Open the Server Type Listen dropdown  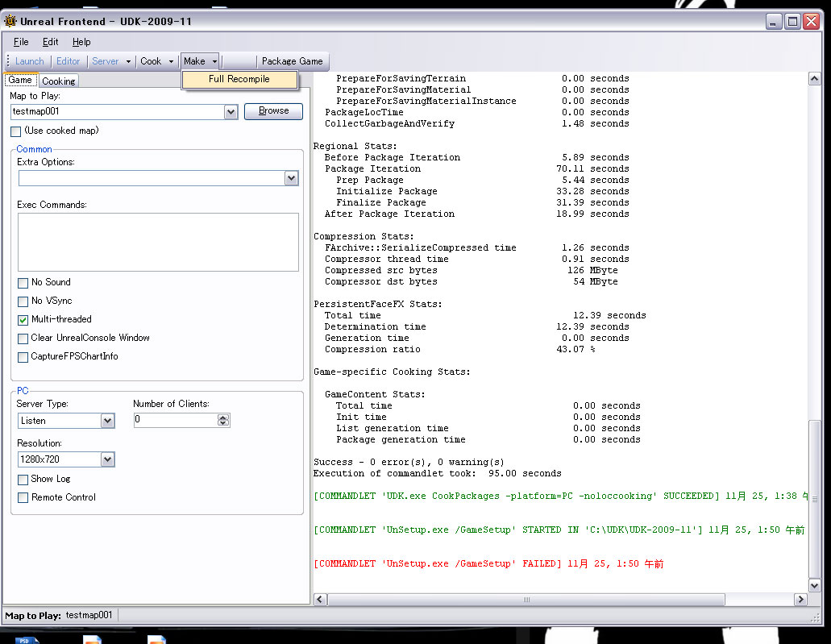click(107, 421)
